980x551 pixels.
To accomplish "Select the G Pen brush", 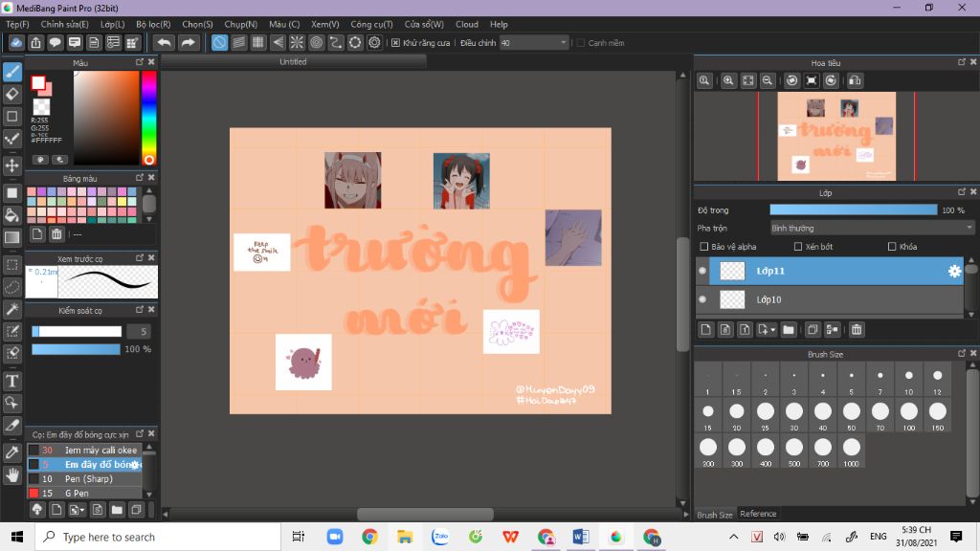I will click(x=84, y=493).
